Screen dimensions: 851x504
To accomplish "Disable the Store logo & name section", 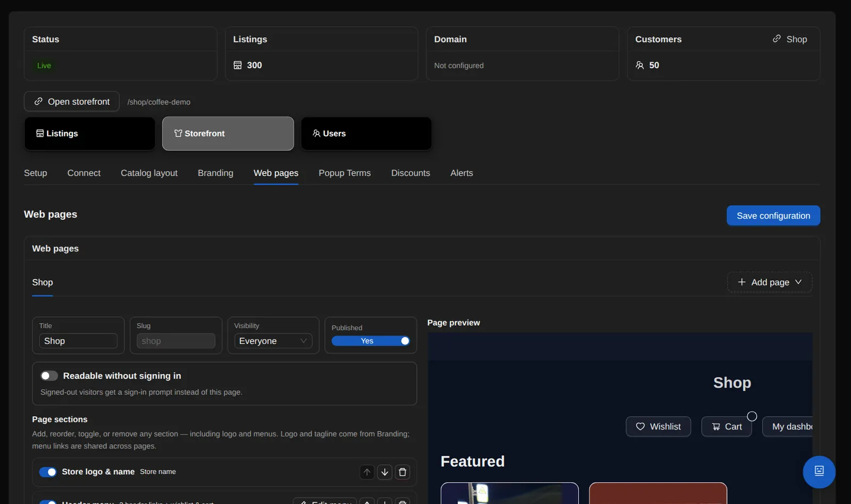I will (48, 472).
